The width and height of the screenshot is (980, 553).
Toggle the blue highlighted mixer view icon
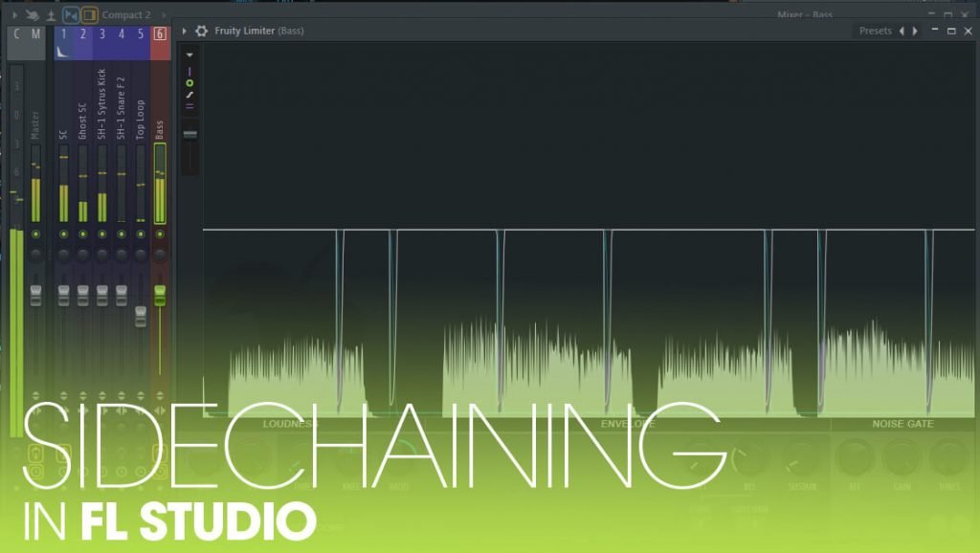71,14
